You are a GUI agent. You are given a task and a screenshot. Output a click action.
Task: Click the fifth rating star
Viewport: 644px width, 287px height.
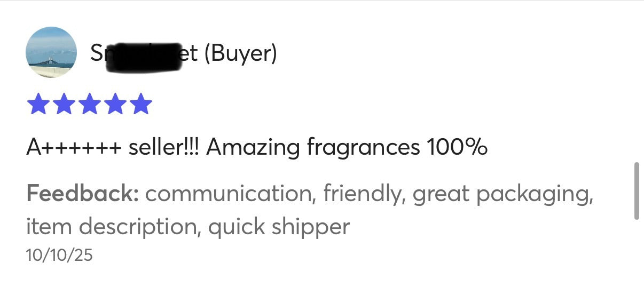pyautogui.click(x=140, y=104)
